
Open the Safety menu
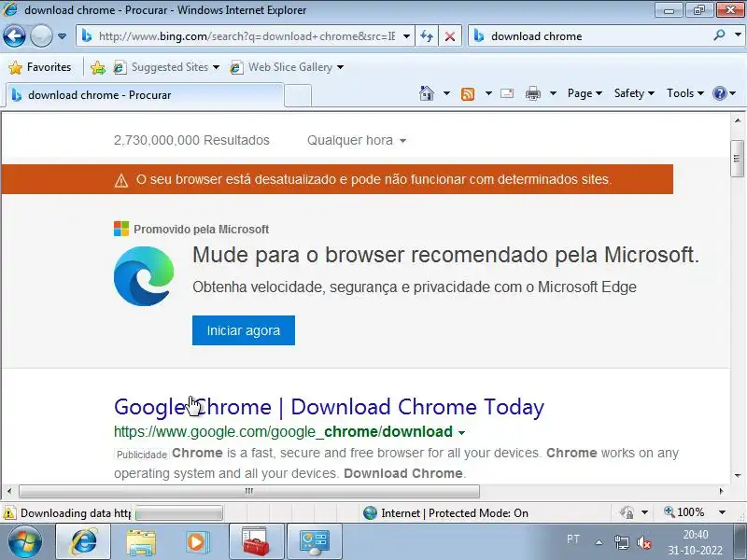point(634,93)
